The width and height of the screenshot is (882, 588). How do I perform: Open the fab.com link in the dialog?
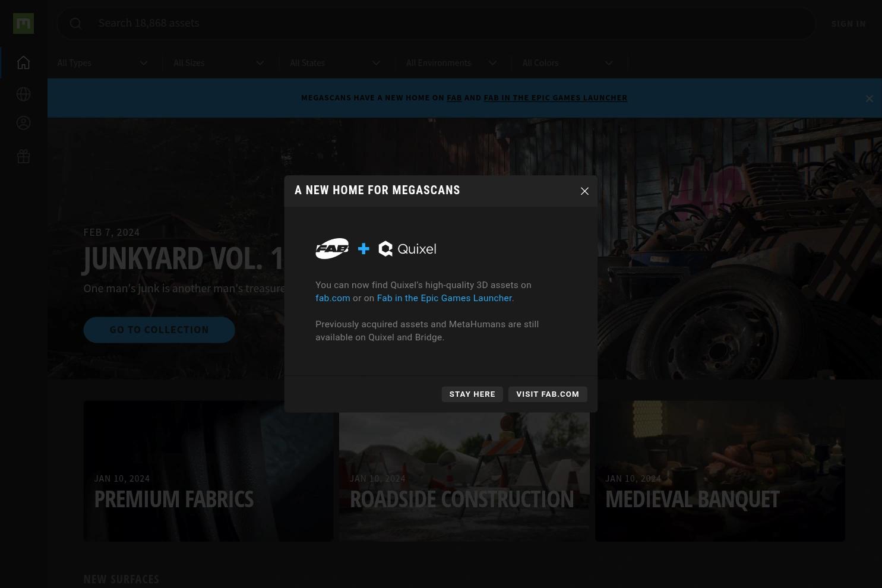[333, 298]
